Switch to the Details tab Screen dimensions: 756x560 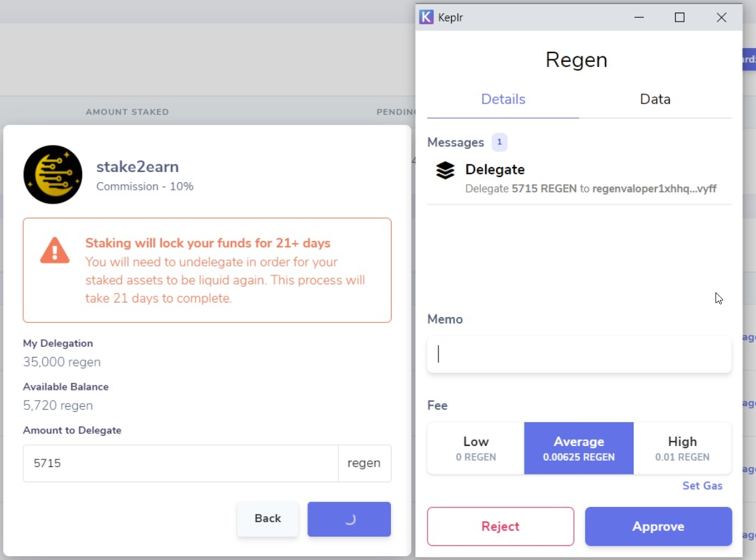pyautogui.click(x=503, y=99)
